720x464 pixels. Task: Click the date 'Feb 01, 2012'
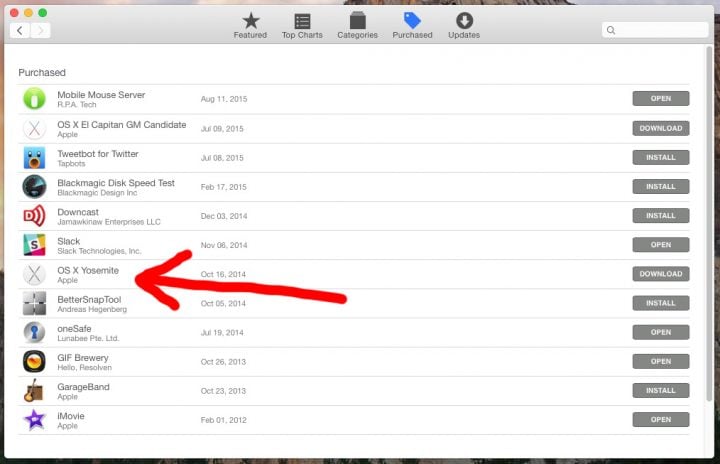[224, 420]
